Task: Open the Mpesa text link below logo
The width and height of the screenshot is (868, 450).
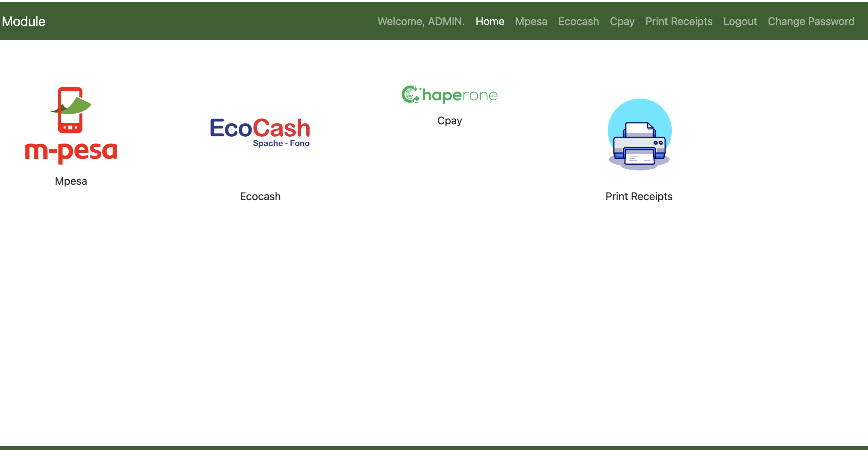Action: click(71, 181)
